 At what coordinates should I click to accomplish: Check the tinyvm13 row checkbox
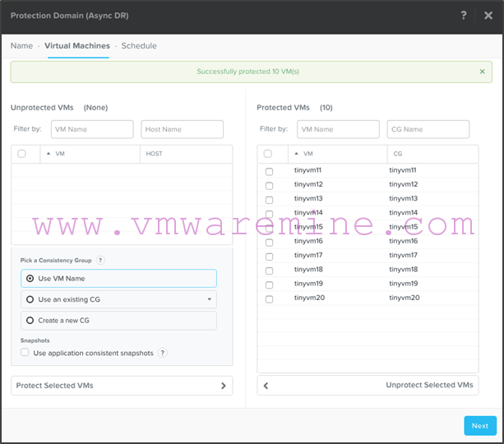click(270, 200)
